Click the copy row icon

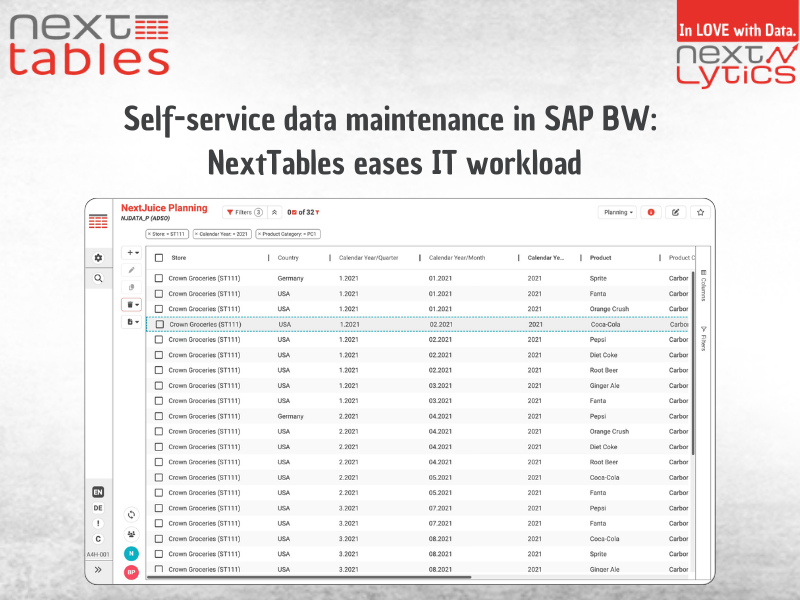tap(132, 287)
